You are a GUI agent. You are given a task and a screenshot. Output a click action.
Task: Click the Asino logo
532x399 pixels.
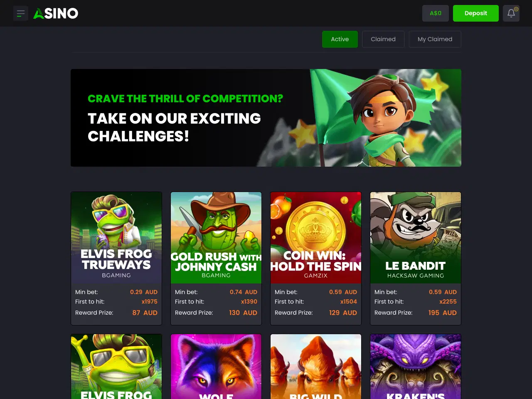click(56, 13)
